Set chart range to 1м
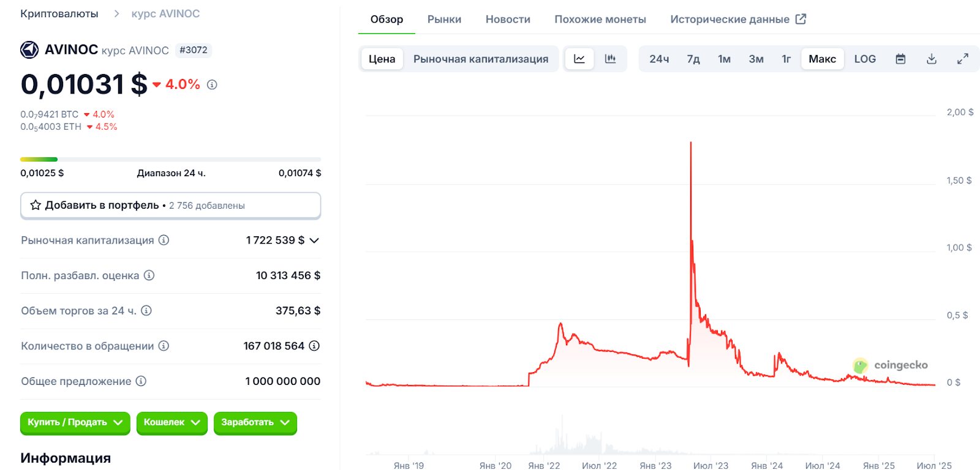Screen dimensions: 980x470 [725, 59]
